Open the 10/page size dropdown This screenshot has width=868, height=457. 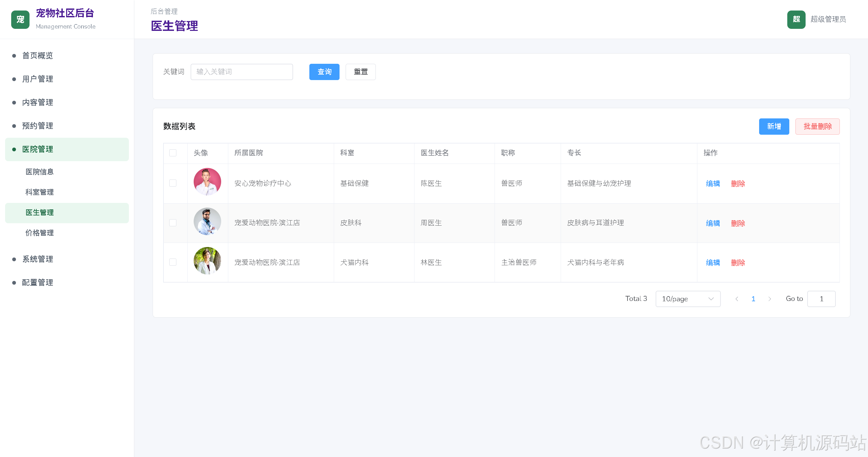coord(688,299)
